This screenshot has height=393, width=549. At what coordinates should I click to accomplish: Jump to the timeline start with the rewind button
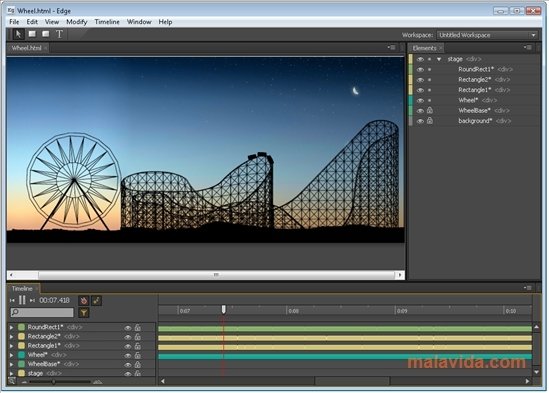(12, 300)
